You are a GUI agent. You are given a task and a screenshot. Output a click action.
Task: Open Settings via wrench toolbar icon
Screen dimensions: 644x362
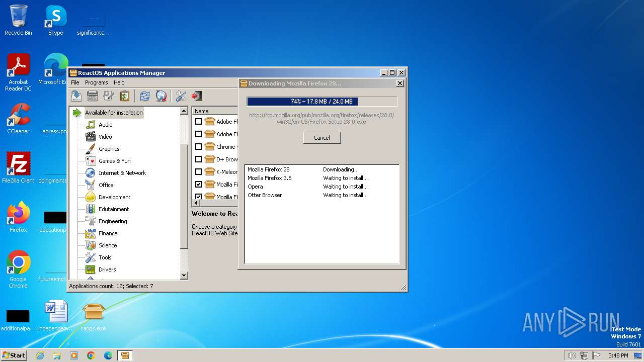[181, 96]
